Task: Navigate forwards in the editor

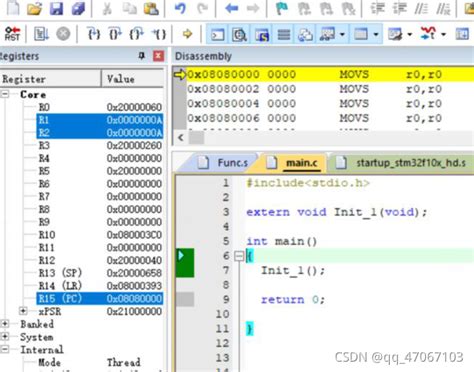Action: (x=253, y=9)
